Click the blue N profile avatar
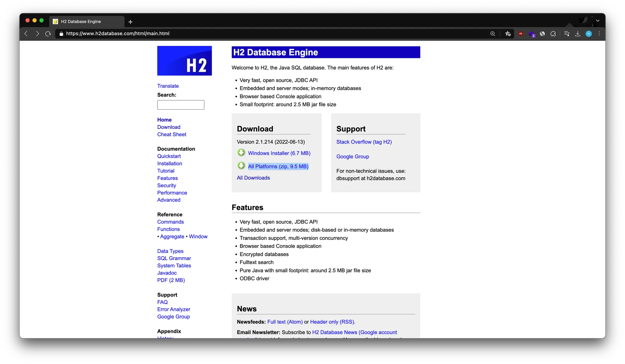 click(x=589, y=34)
